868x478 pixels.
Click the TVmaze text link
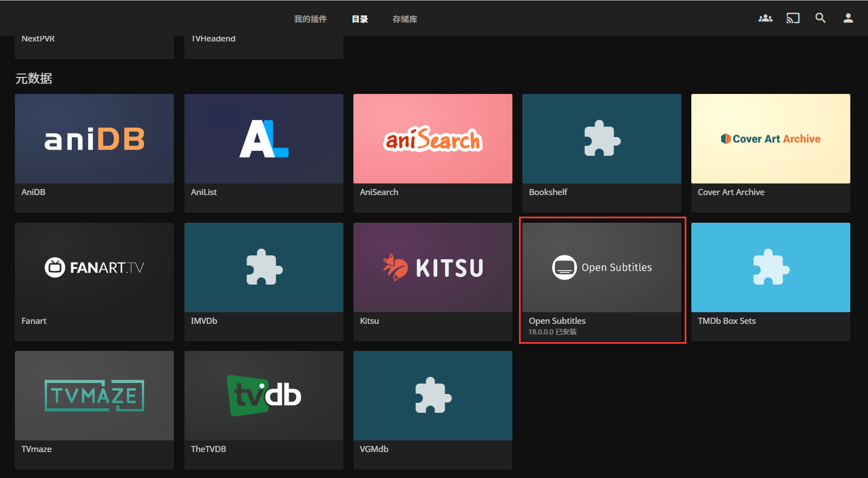point(36,449)
